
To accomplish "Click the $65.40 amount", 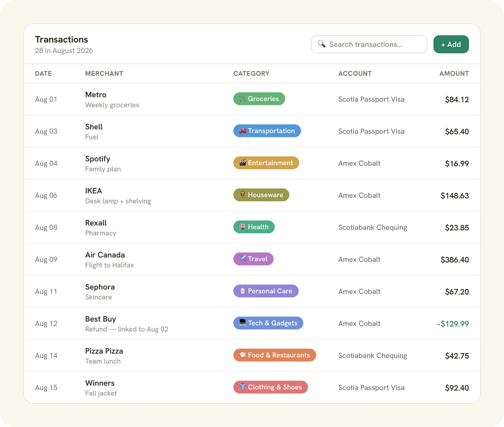I will click(x=457, y=132).
